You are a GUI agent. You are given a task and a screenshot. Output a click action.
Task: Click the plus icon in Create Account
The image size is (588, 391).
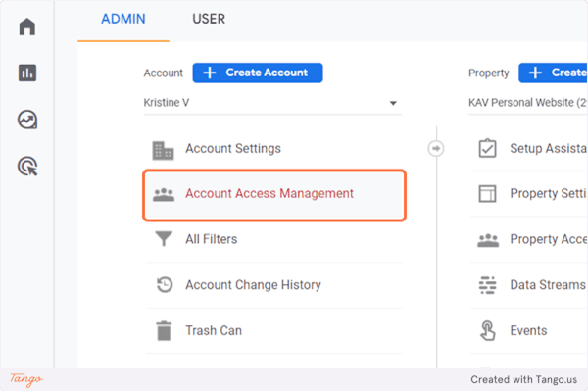(x=210, y=73)
